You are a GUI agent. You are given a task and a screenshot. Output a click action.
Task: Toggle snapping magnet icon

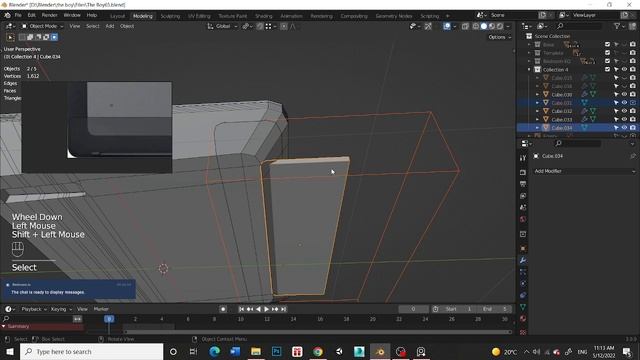click(260, 26)
